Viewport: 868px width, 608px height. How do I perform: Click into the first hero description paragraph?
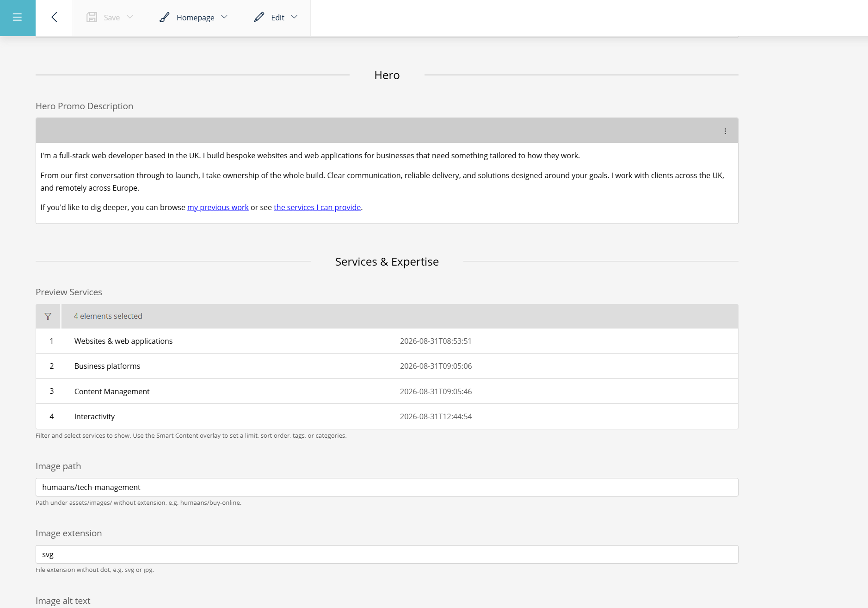coord(310,155)
